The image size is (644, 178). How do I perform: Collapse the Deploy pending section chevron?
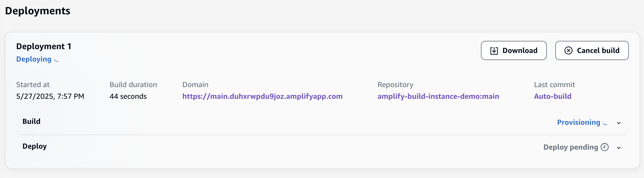(619, 147)
